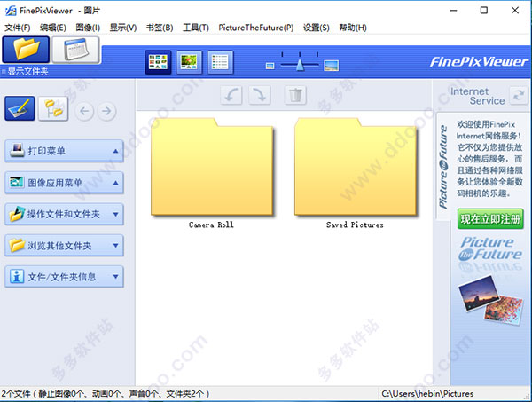Image resolution: width=532 pixels, height=402 pixels.
Task: Click the 打印菜单 label
Action: (46, 151)
